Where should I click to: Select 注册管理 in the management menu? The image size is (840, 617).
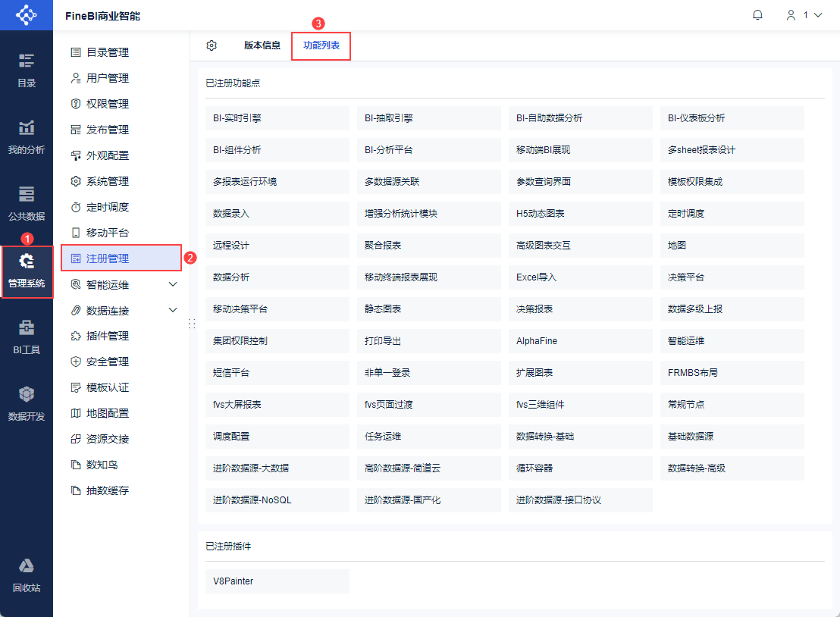click(121, 258)
